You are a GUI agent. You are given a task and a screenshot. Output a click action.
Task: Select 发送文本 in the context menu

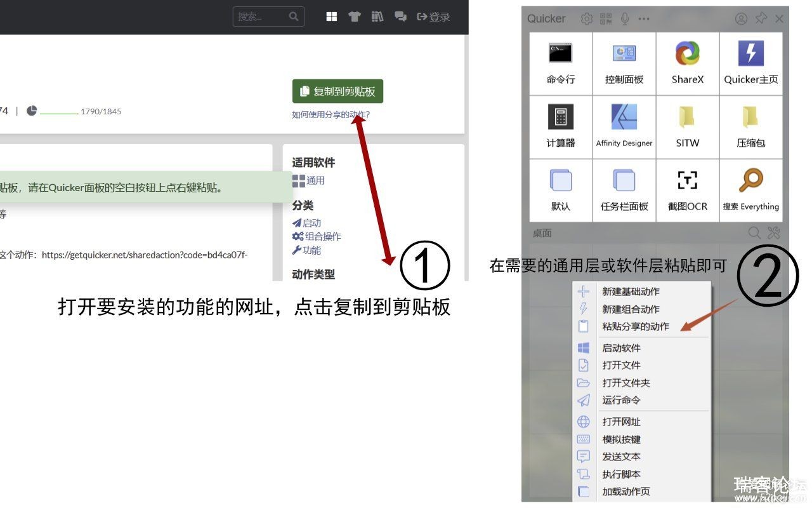tap(642, 457)
